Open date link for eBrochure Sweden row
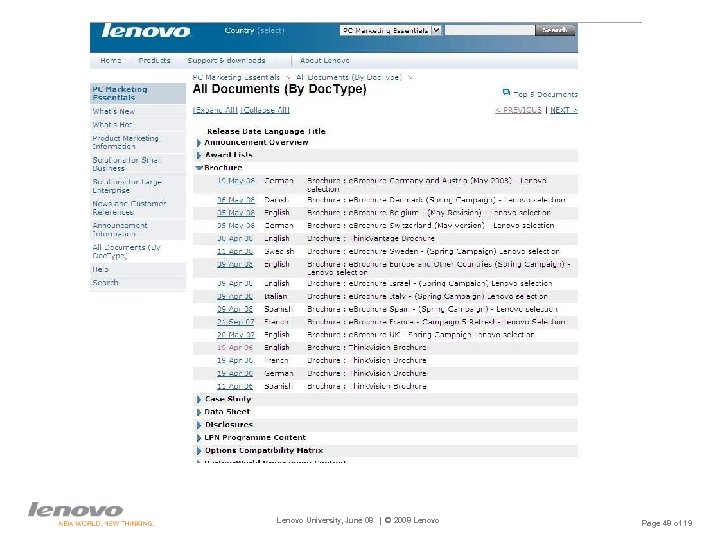 pos(235,252)
